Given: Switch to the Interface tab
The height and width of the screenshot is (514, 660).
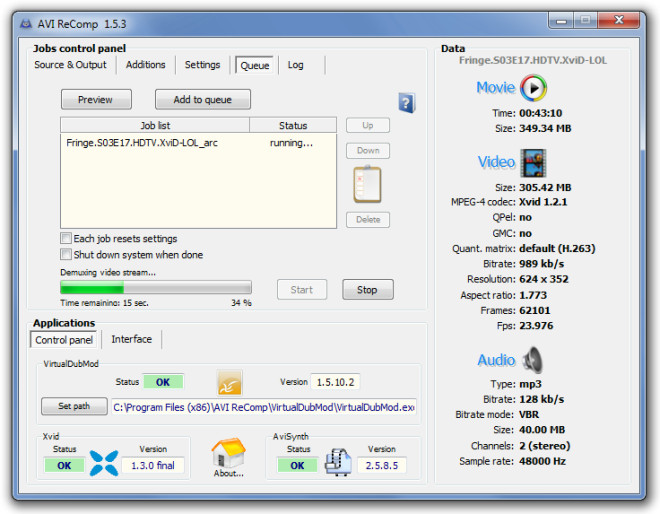Looking at the screenshot, I should tap(131, 339).
